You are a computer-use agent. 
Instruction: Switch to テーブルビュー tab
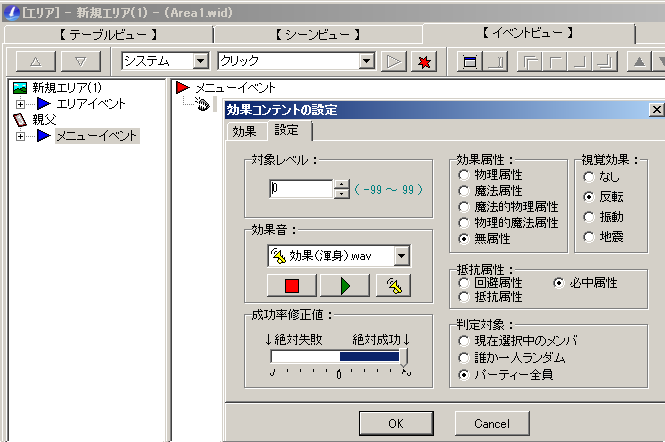(108, 34)
